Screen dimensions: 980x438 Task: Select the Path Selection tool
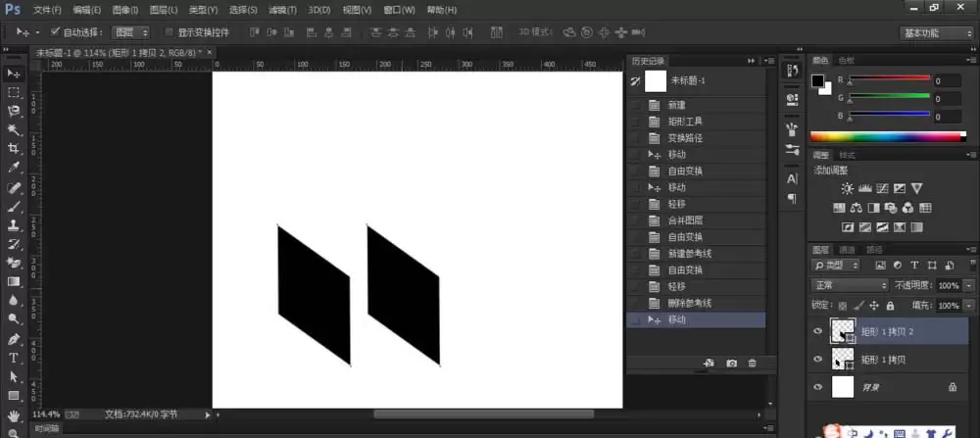tap(13, 377)
